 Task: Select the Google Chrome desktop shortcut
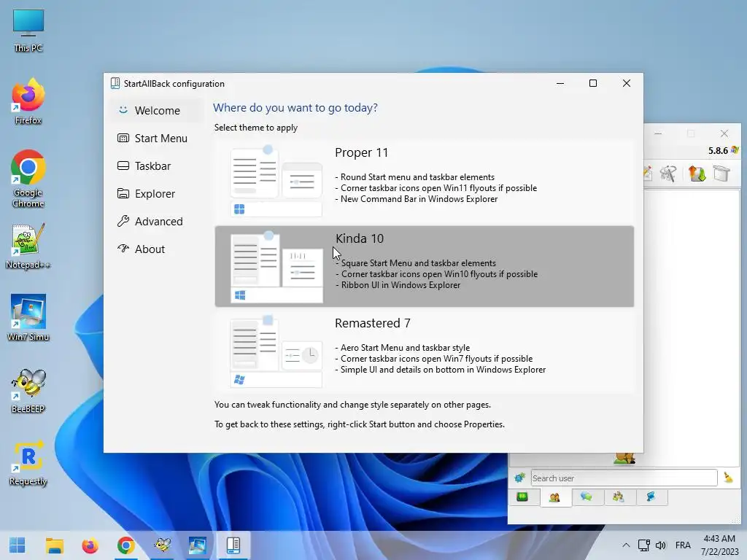tap(28, 179)
